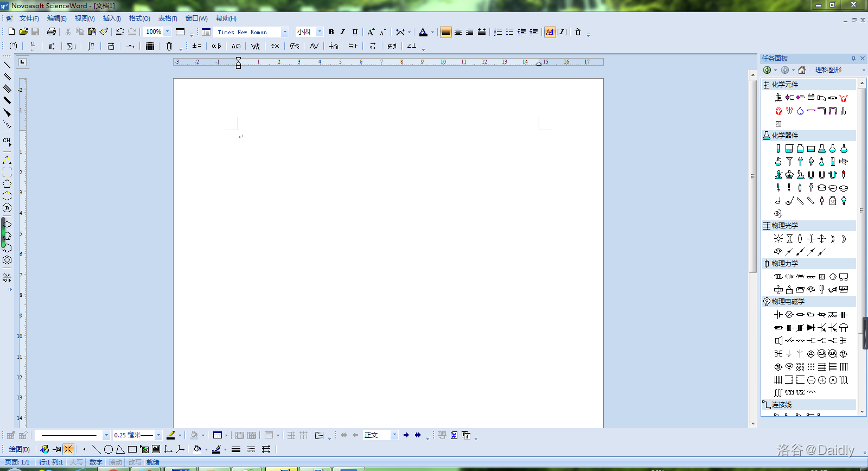Click the 理科图形 panel title
The height and width of the screenshot is (471, 868).
(828, 70)
